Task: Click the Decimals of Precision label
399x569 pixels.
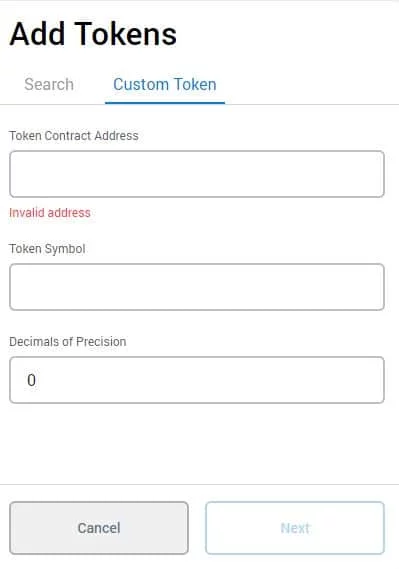Action: coord(67,342)
